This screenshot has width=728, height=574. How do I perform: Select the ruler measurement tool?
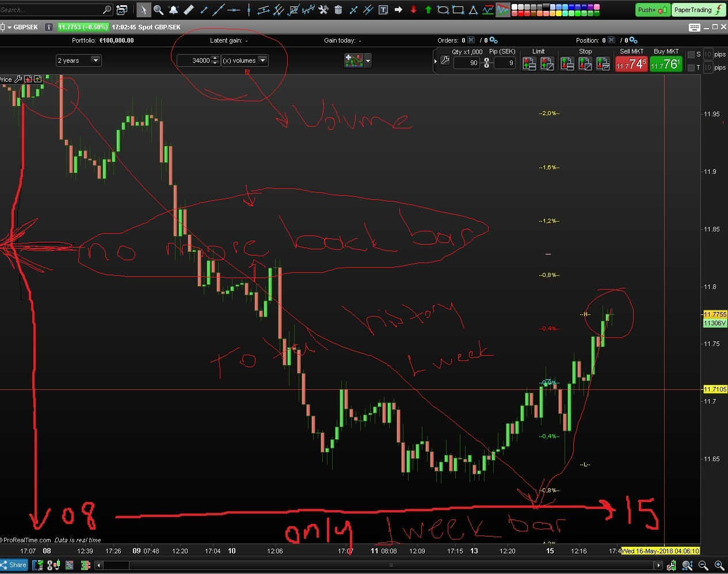click(188, 10)
